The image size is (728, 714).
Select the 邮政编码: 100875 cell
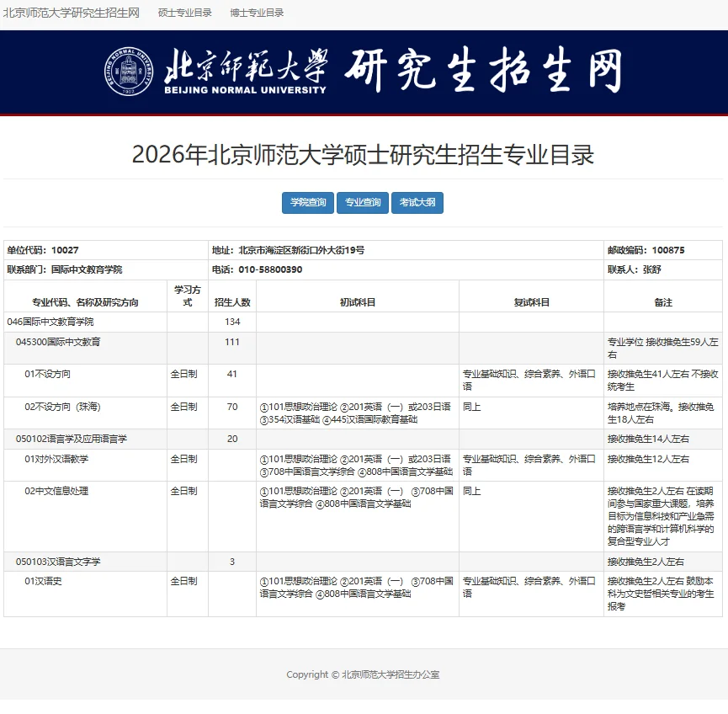(663, 250)
